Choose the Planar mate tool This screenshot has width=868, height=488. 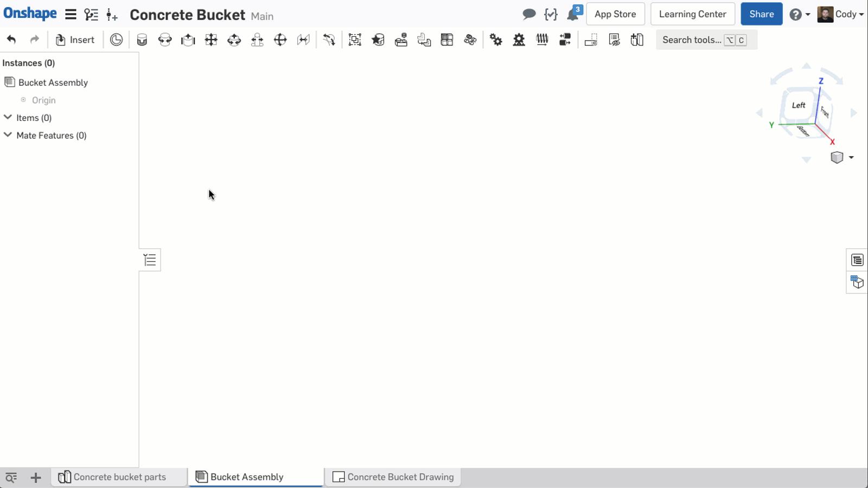point(211,40)
